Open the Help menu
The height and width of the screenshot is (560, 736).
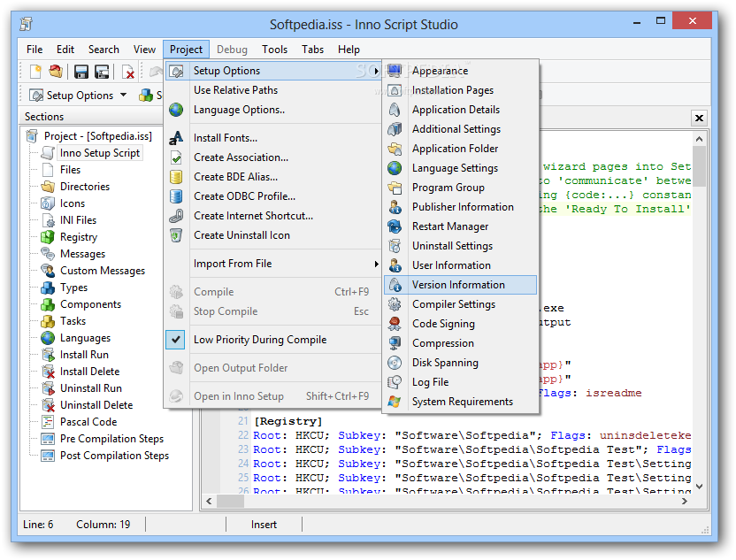[x=349, y=50]
